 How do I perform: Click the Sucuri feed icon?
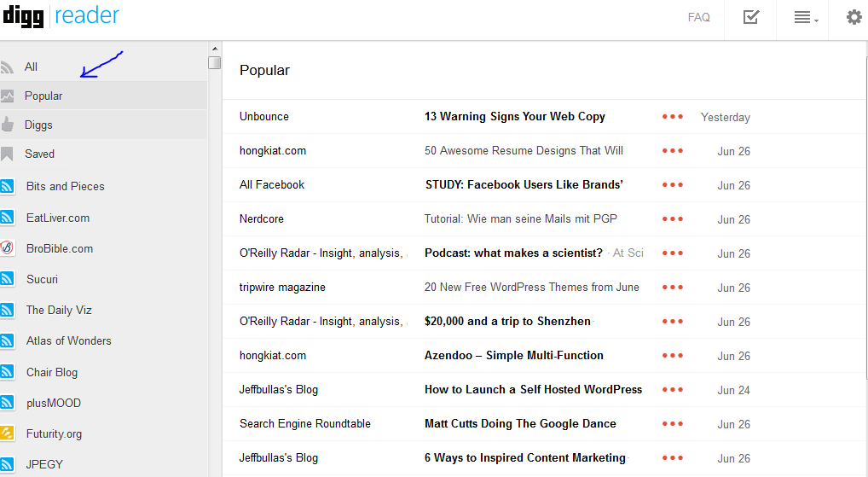7,279
